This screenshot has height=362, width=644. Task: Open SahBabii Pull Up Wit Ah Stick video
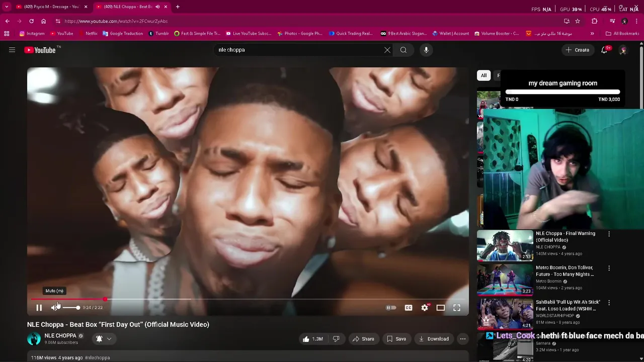click(x=568, y=305)
